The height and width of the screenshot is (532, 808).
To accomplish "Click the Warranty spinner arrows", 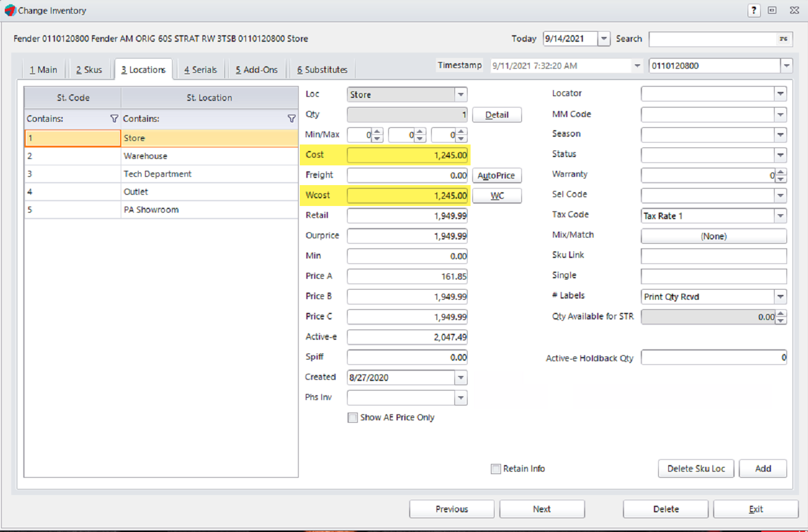I will coord(781,176).
